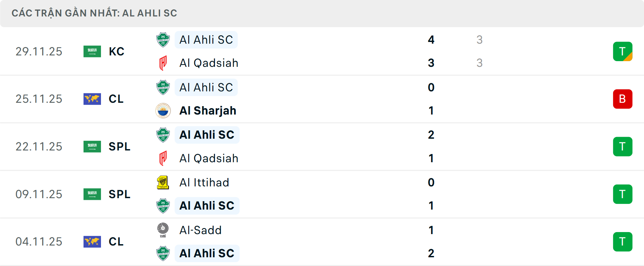
Task: Open Al Qadsiah team page from 22.11.25 row
Action: (x=209, y=158)
